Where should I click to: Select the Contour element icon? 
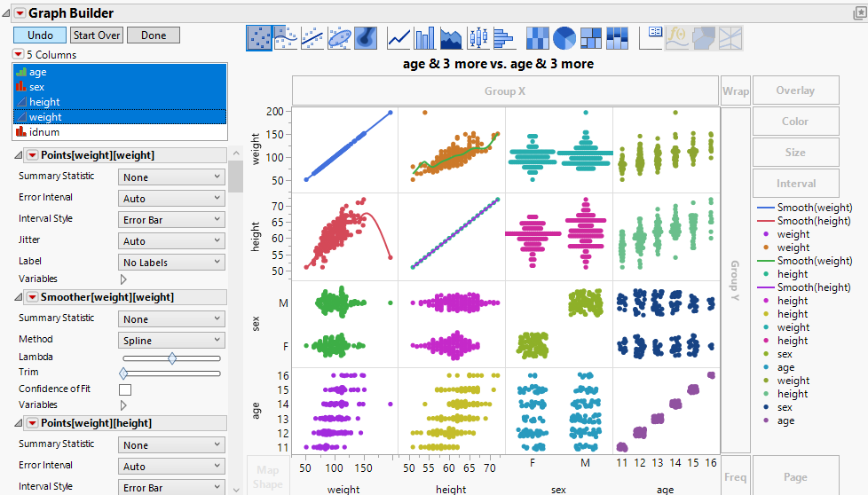pyautogui.click(x=366, y=38)
